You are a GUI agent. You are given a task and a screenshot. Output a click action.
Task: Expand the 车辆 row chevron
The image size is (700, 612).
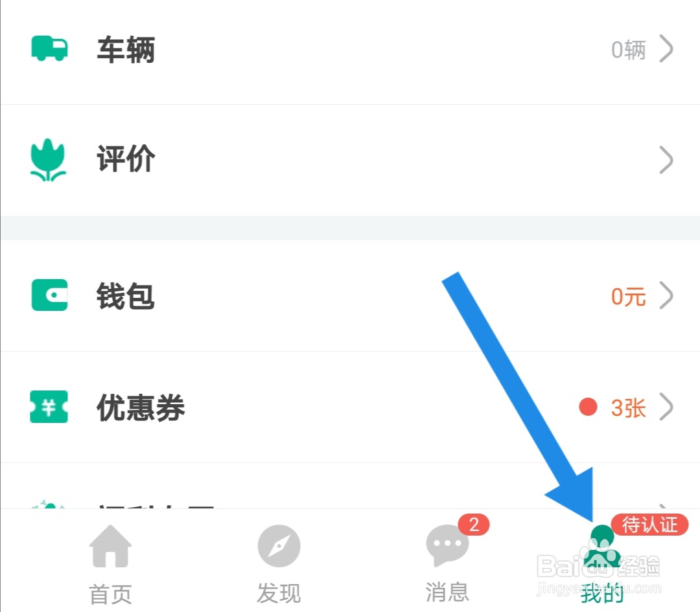click(x=666, y=49)
